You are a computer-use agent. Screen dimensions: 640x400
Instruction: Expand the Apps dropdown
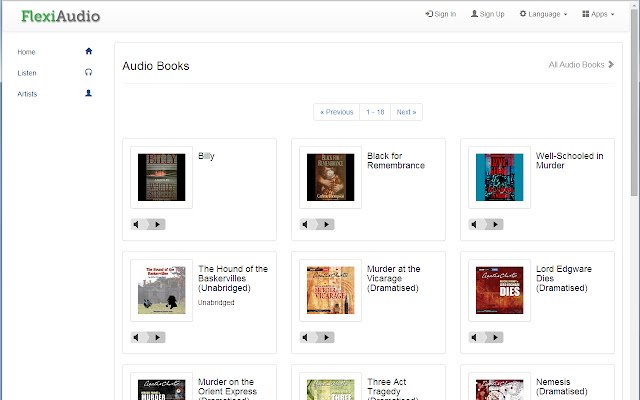[598, 14]
